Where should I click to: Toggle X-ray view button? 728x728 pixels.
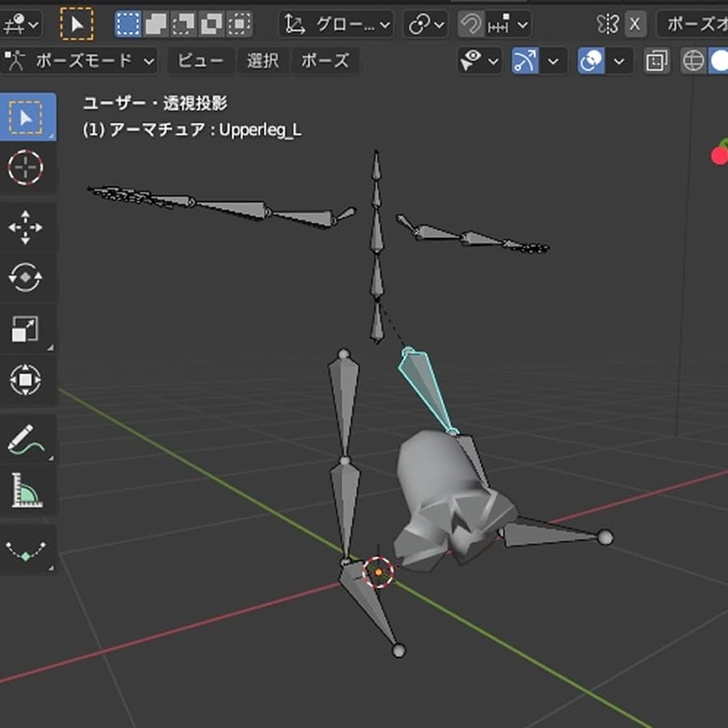click(657, 61)
